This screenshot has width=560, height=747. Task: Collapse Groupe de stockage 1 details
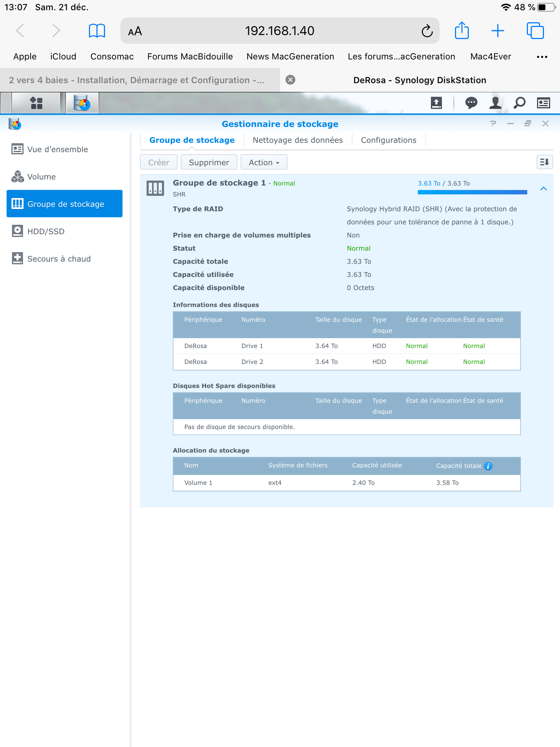click(x=543, y=189)
